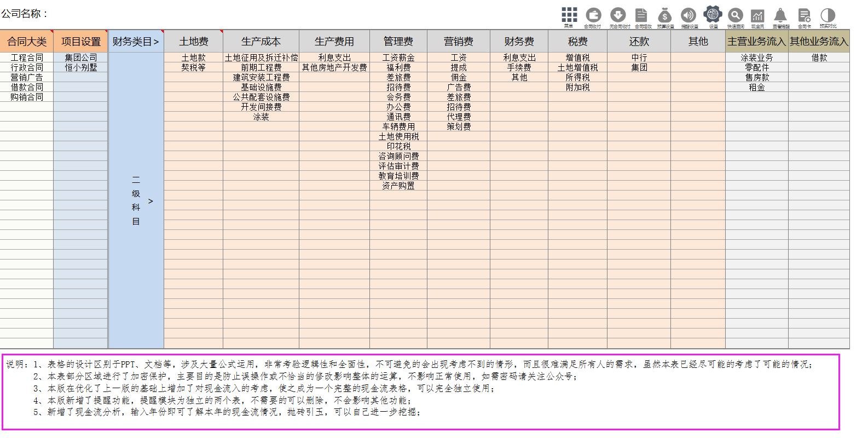Select the 管理费 column header

click(398, 42)
